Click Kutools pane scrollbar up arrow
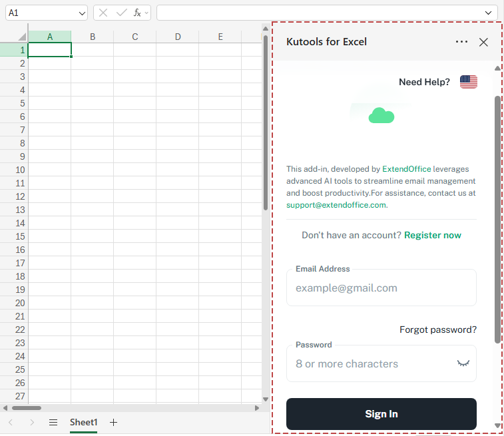504x436 pixels. coord(497,68)
